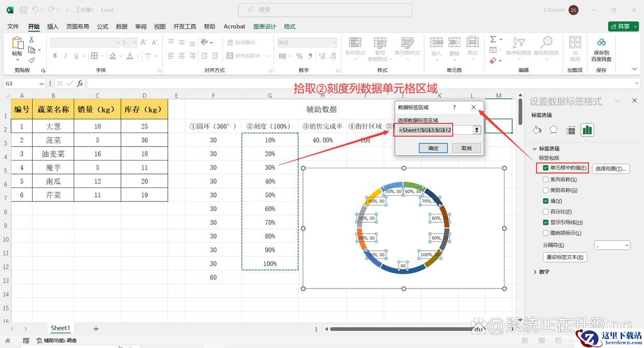Uncheck the 显示引导线 checkbox
644x348 pixels.
pos(545,222)
